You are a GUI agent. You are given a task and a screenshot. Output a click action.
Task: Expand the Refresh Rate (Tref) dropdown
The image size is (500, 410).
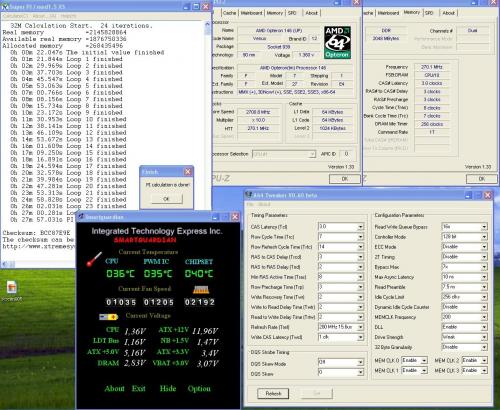(x=360, y=327)
